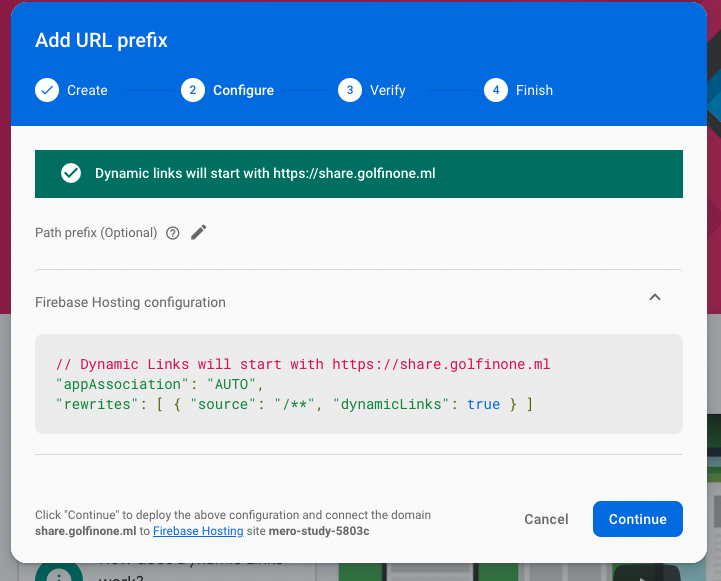Click the Path prefix (Optional) label
Image resolution: width=721 pixels, height=581 pixels.
[x=96, y=233]
